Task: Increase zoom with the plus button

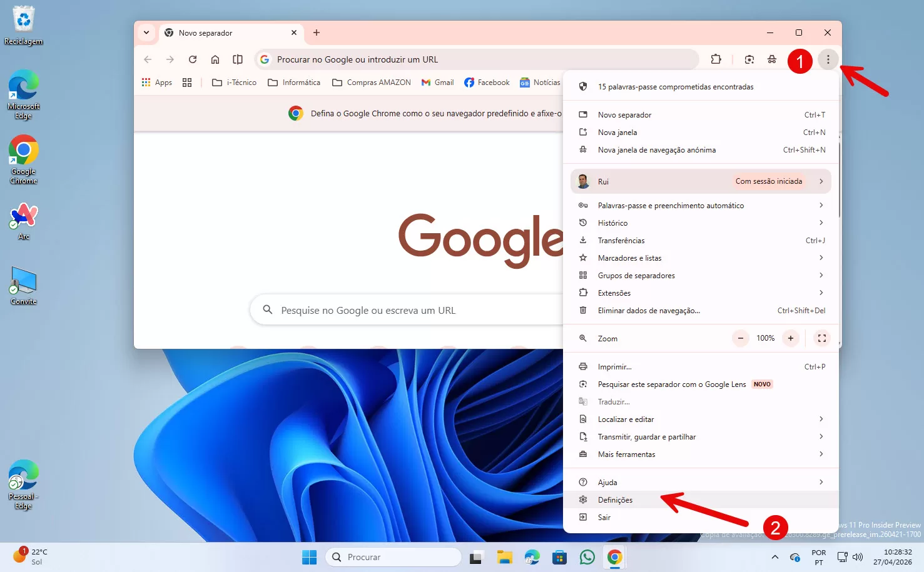Action: (791, 338)
